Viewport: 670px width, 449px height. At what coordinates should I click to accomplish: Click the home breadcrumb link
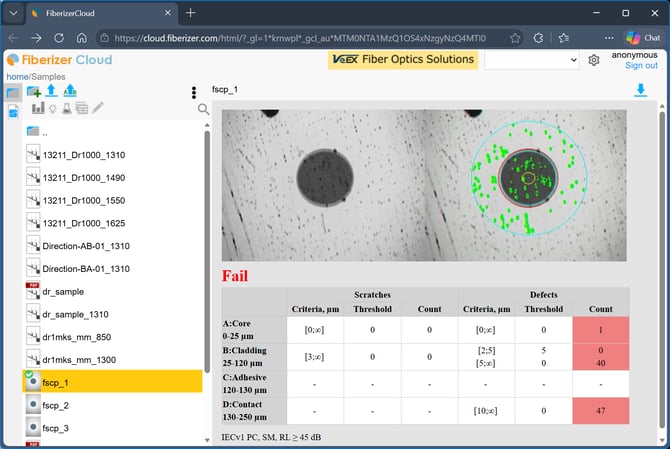[x=17, y=77]
